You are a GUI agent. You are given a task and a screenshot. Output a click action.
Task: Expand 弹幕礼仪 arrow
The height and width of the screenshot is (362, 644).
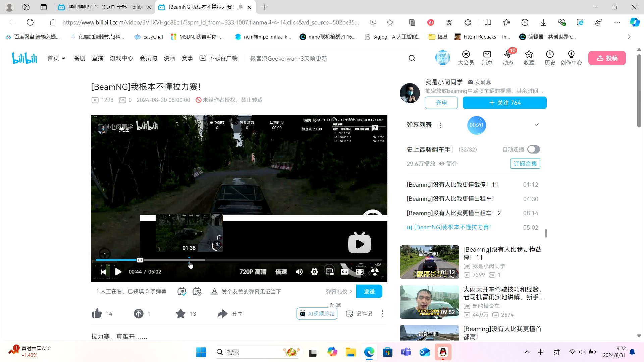coord(351,292)
